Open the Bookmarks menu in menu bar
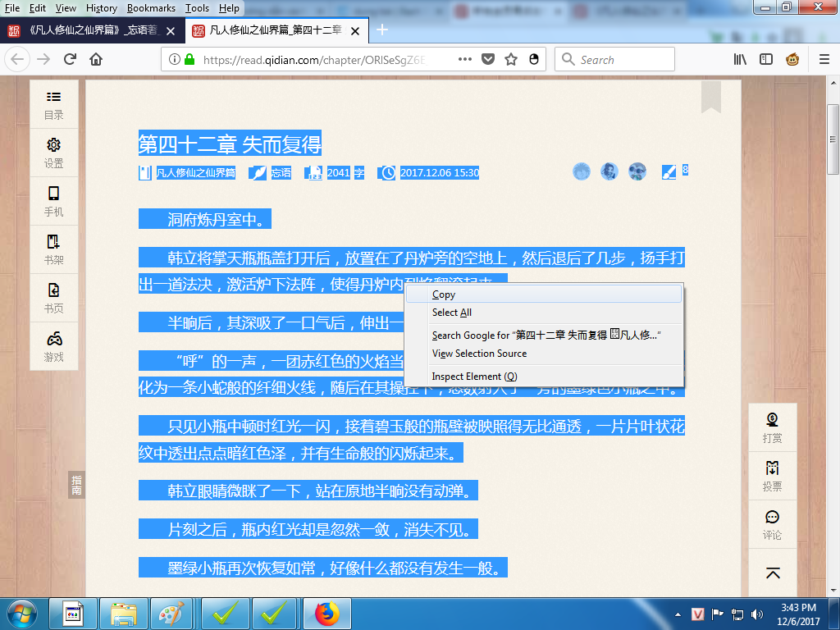This screenshot has width=840, height=630. tap(151, 8)
